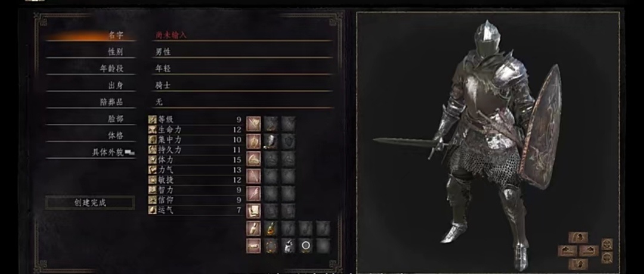This screenshot has width=644, height=274.
Task: Click the 创建完成 finish creation button
Action: pos(90,203)
